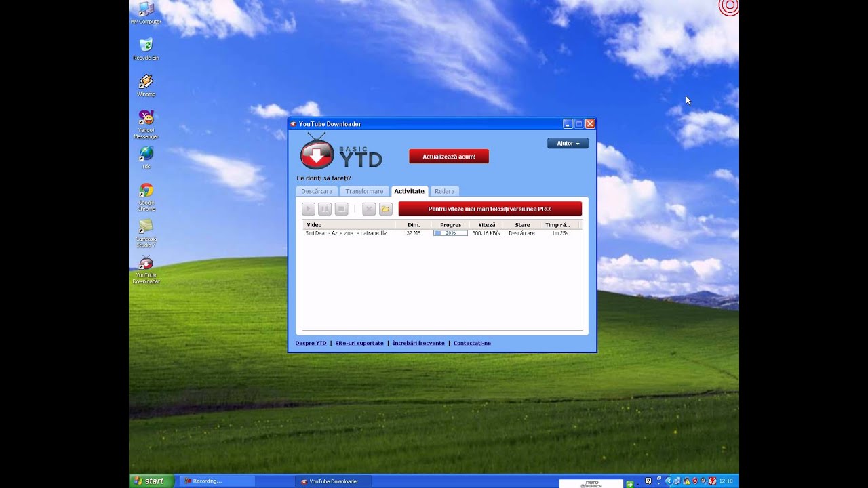This screenshot has height=488, width=868.
Task: Switch to the Redare tab
Action: (444, 191)
